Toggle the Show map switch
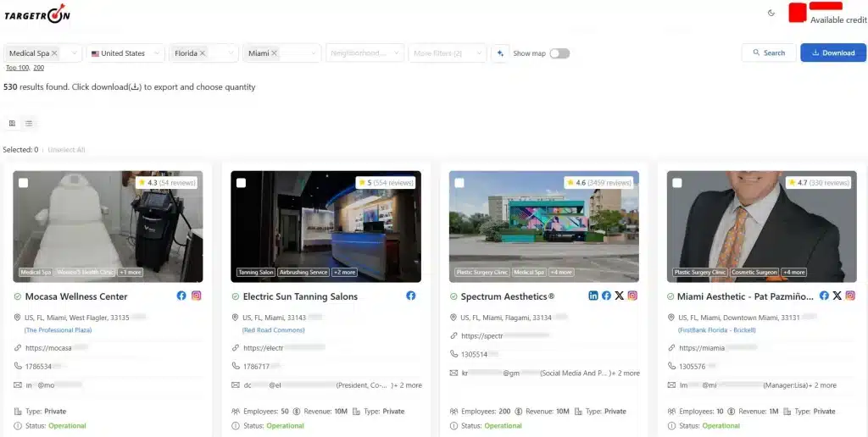 coord(559,53)
